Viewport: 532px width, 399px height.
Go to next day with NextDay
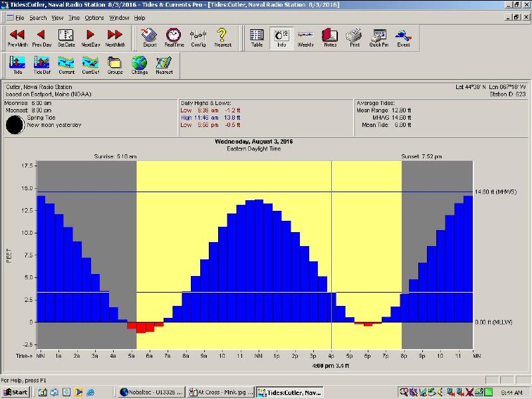pos(90,37)
